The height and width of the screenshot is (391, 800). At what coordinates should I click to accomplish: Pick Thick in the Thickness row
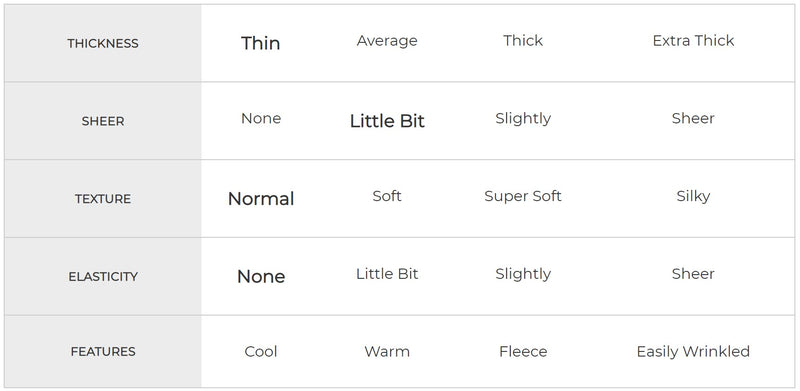pyautogui.click(x=523, y=40)
